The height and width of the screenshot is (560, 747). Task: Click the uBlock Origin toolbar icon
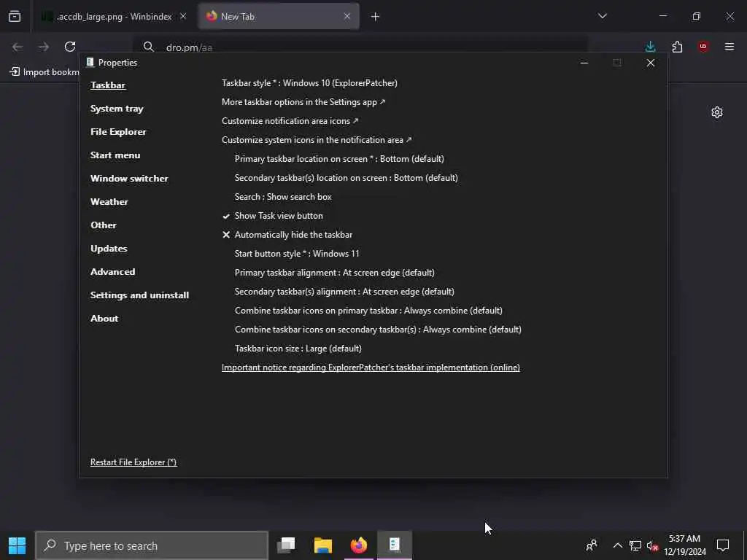pos(703,47)
